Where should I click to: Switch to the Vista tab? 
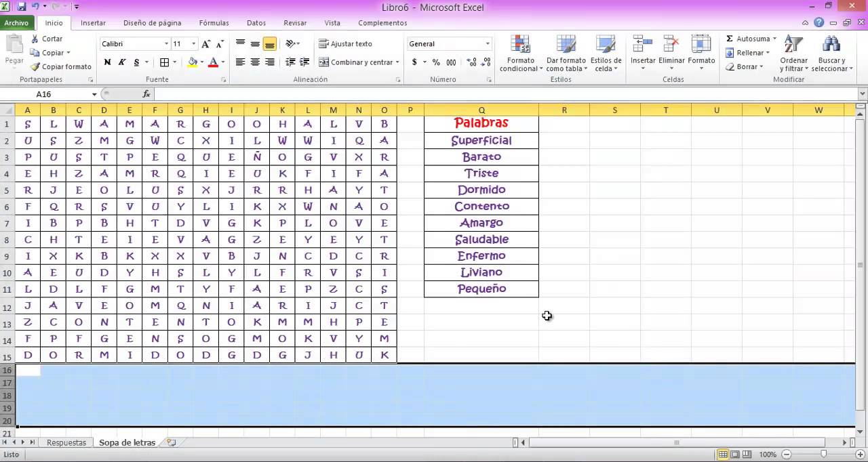332,22
